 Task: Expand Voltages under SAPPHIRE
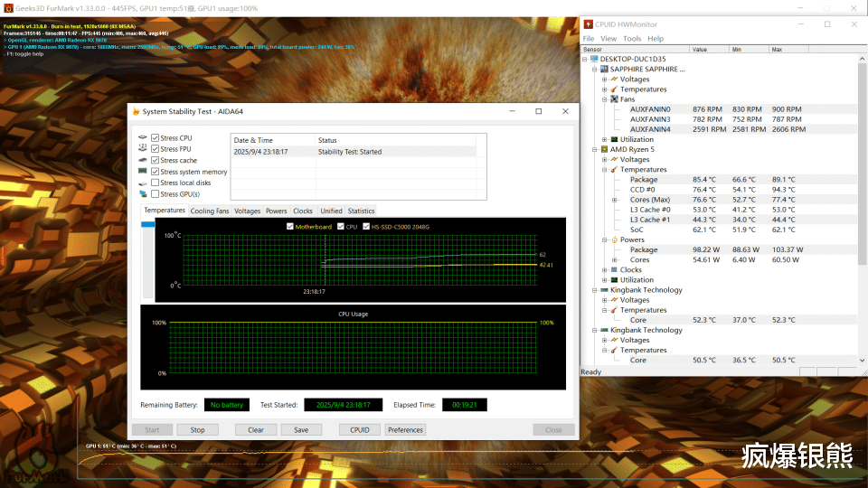[x=605, y=80]
